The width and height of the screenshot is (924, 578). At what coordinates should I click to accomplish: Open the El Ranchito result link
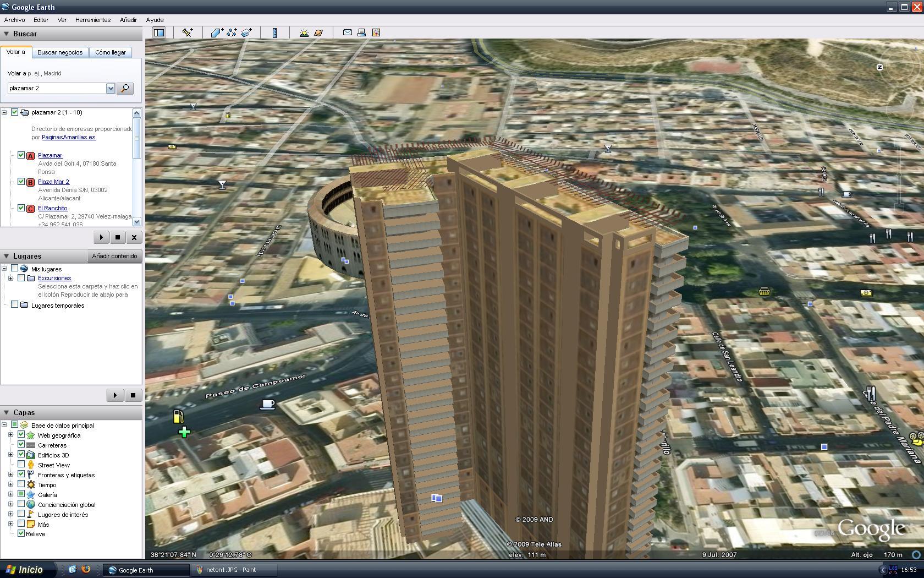[x=53, y=208]
